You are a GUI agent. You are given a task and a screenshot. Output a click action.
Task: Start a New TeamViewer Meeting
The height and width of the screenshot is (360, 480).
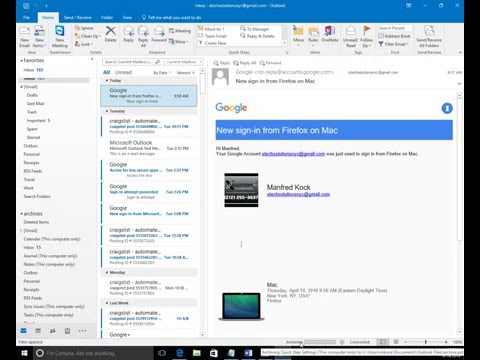click(x=60, y=37)
